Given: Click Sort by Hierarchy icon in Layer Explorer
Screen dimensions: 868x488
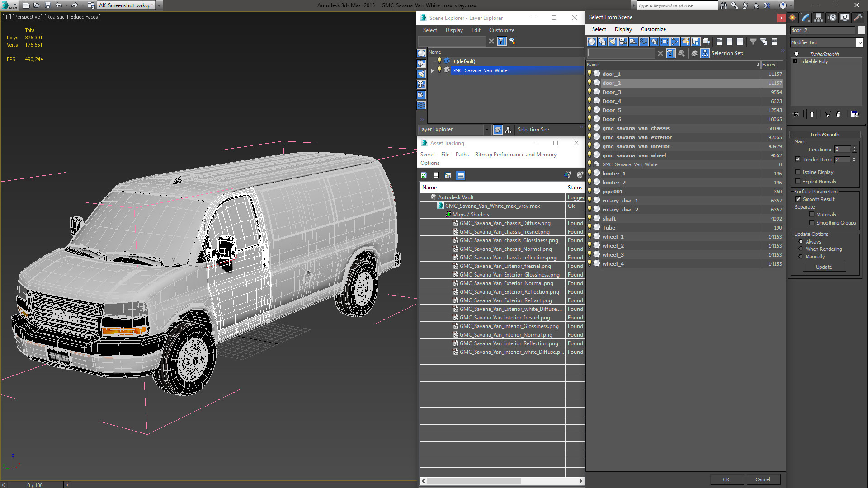Looking at the screenshot, I should tap(508, 130).
